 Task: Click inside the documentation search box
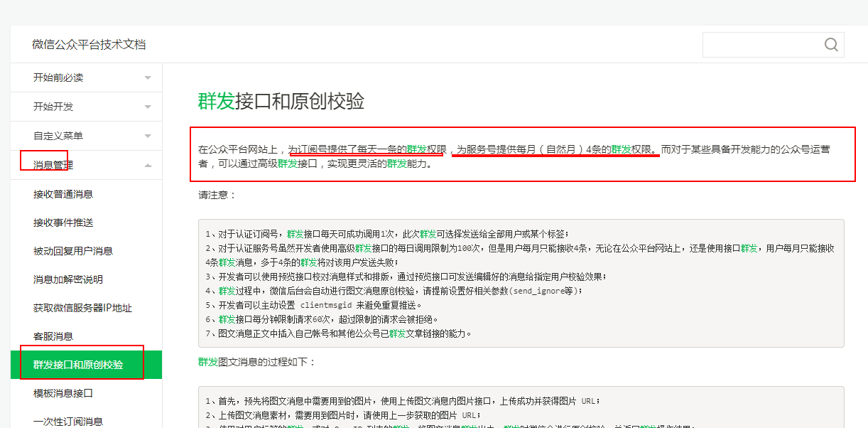coord(760,45)
